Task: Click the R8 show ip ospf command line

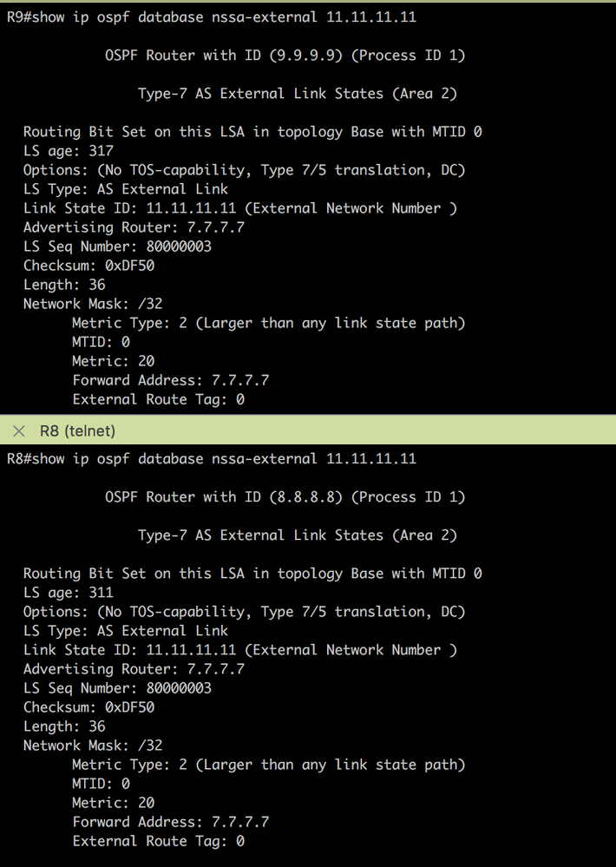Action: (211, 459)
